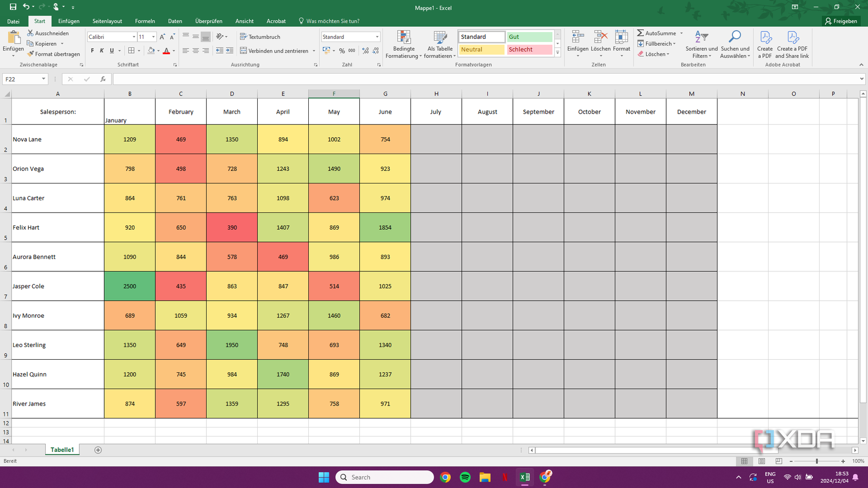
Task: Open the Daten menu tab
Action: click(x=175, y=21)
